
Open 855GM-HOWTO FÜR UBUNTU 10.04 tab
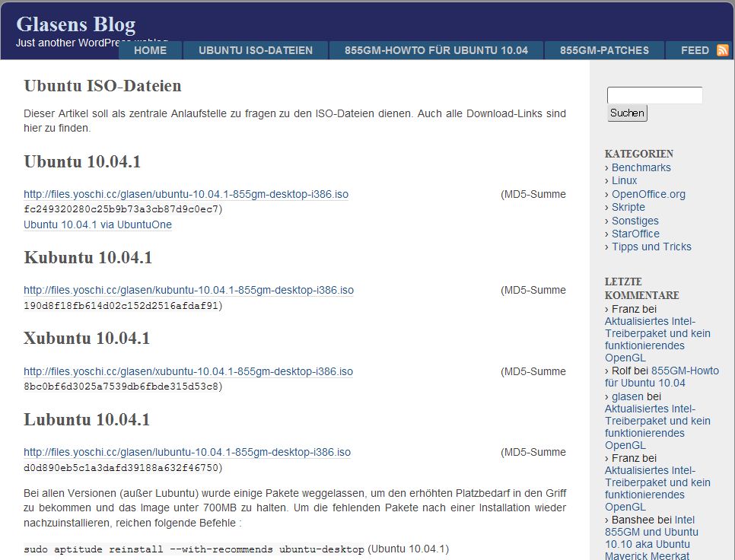pyautogui.click(x=436, y=50)
